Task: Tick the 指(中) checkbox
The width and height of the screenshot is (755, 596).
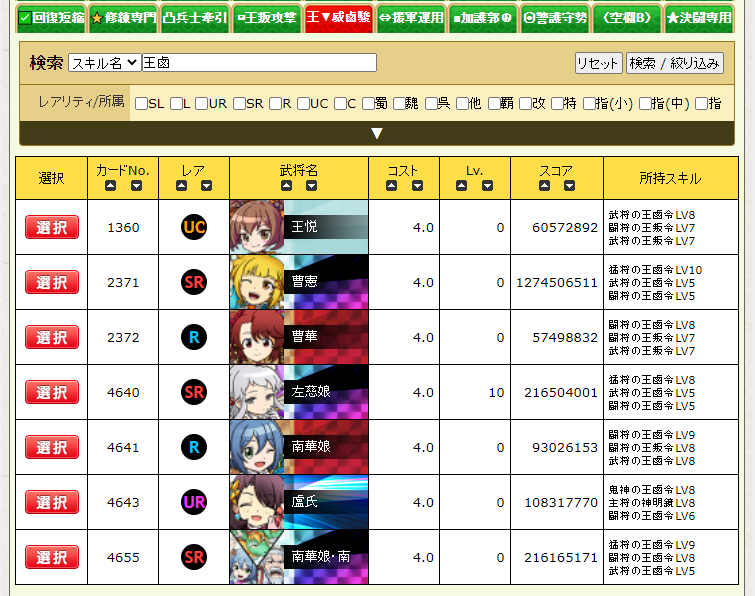Action: tap(645, 104)
